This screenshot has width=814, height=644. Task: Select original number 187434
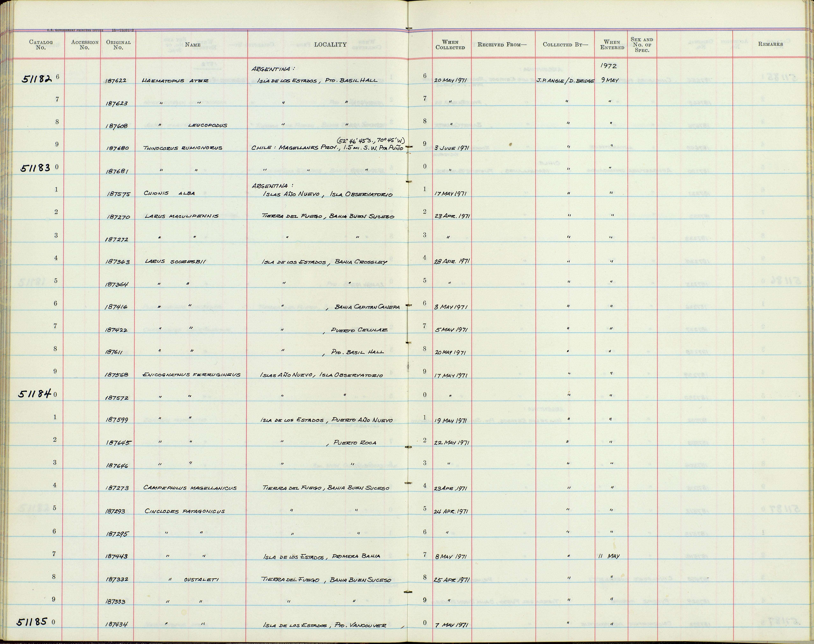(116, 625)
